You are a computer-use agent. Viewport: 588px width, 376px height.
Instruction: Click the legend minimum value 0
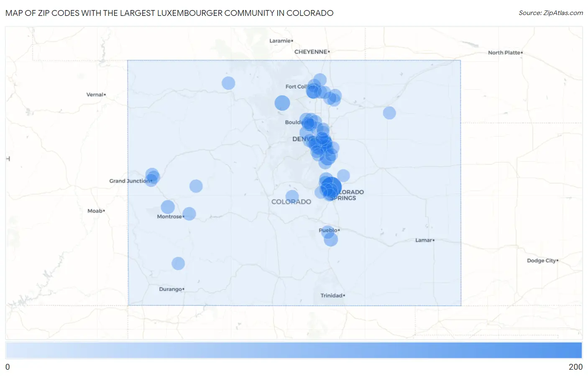8,367
